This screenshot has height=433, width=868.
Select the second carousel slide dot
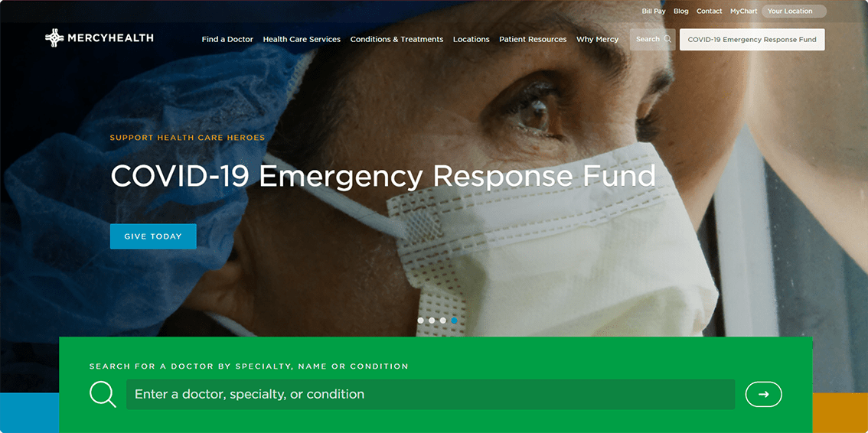[x=432, y=321]
